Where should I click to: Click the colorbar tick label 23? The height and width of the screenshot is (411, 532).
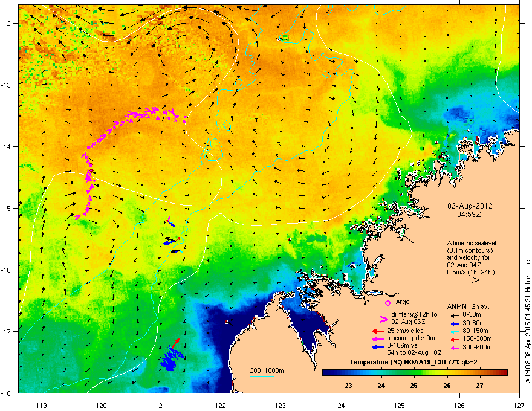(348, 386)
